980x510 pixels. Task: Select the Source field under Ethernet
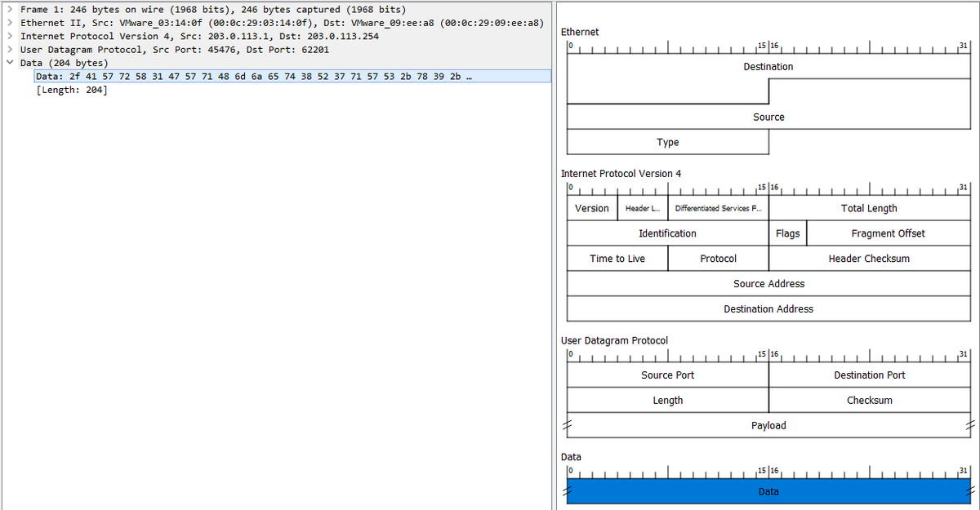click(768, 117)
